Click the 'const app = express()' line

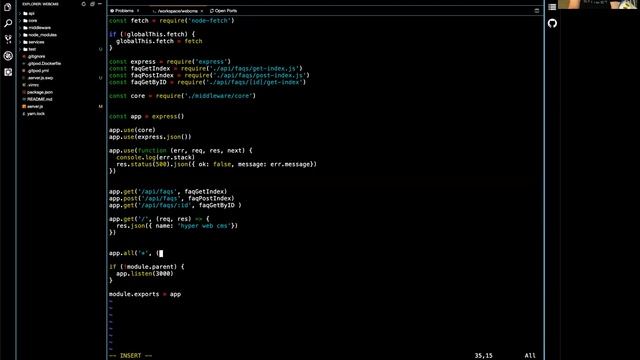pyautogui.click(x=147, y=116)
